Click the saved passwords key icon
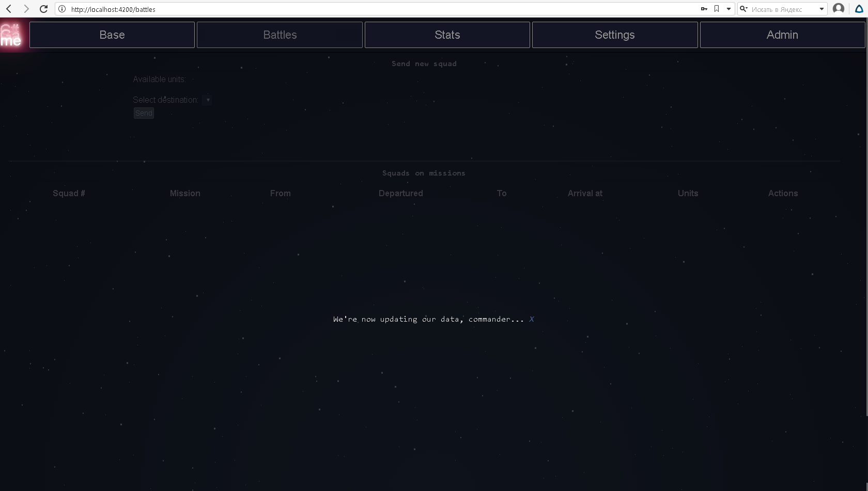This screenshot has width=868, height=491. point(704,9)
